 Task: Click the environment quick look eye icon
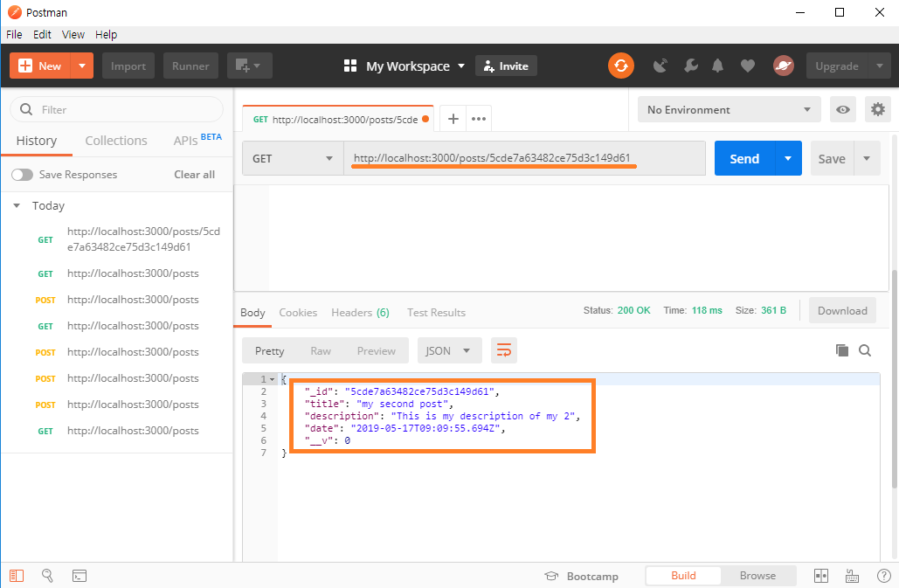[x=843, y=109]
